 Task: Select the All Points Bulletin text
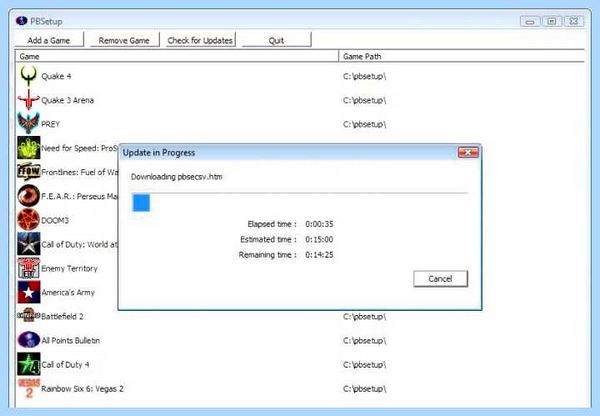pyautogui.click(x=70, y=341)
